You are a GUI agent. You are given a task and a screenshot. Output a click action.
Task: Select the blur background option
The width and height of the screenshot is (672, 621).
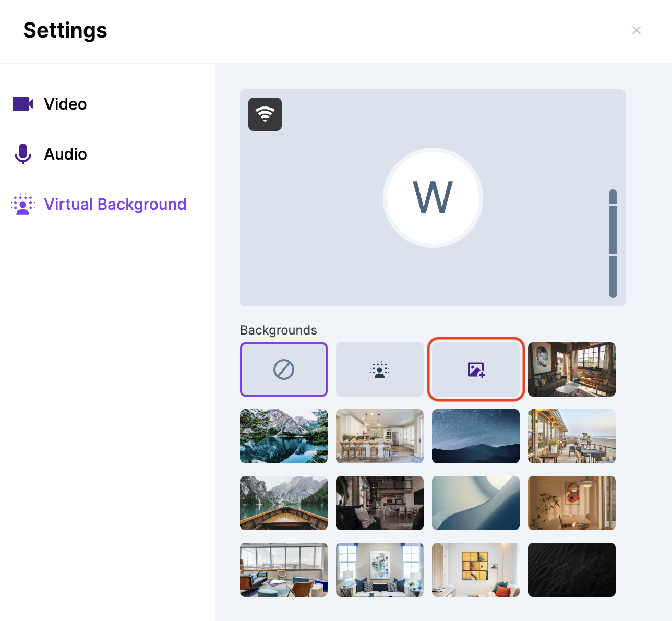pyautogui.click(x=379, y=369)
